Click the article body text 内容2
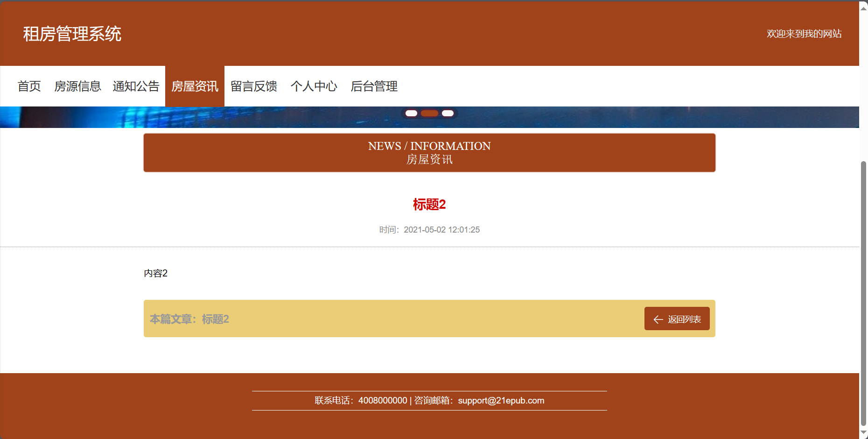The width and height of the screenshot is (868, 439). point(155,273)
